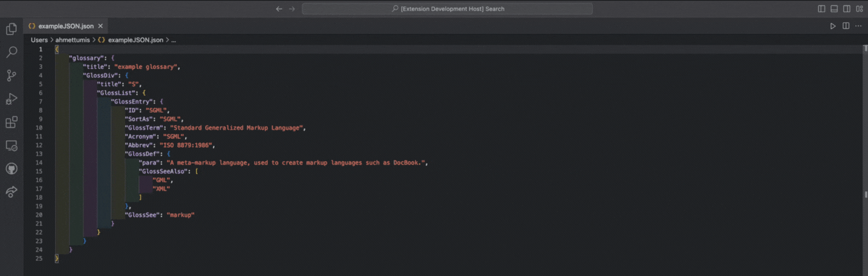Click the "A meta-markup language" paragraph string
Screen dimensions: 868x276
[296, 163]
